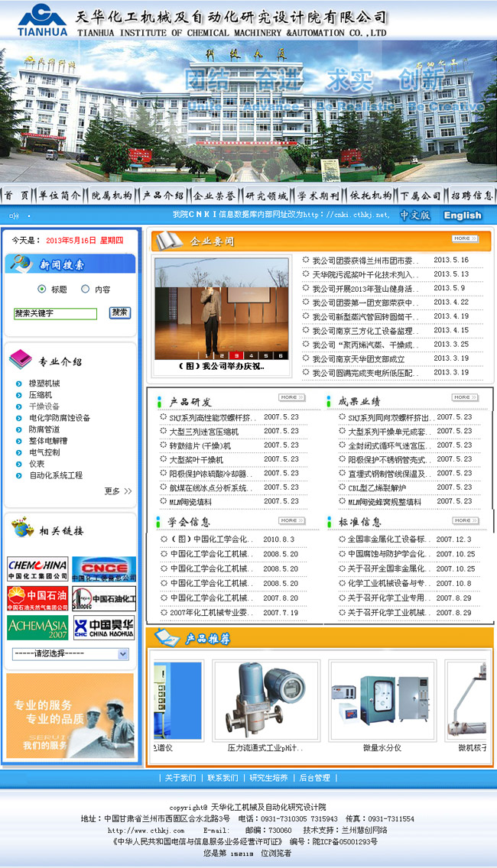Screen dimensions: 497x868
Task: Switch to the English version
Action: point(463,215)
